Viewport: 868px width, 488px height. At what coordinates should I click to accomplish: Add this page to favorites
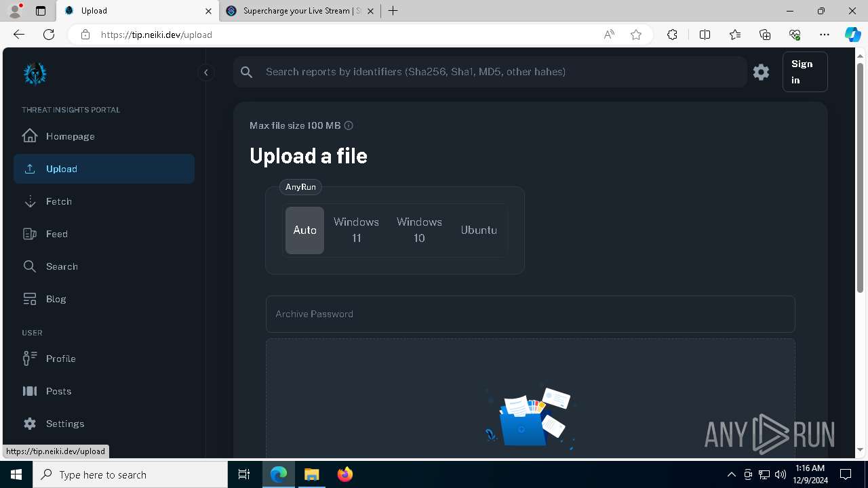(x=636, y=35)
